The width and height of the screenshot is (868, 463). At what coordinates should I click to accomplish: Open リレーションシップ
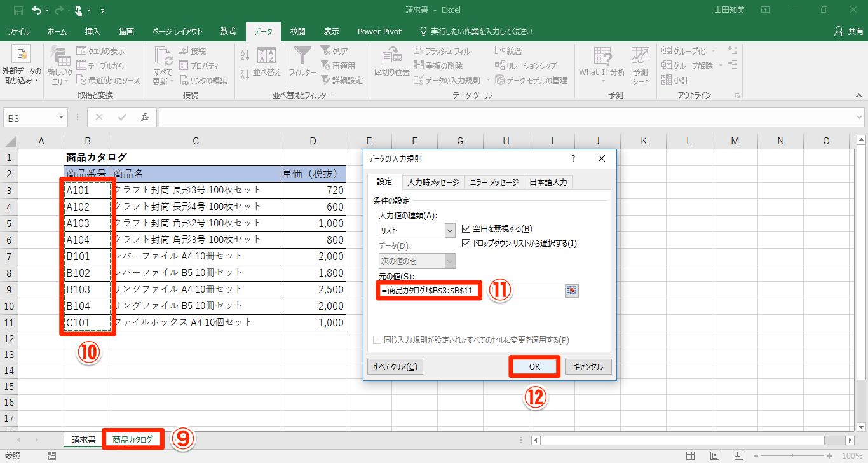coord(526,66)
